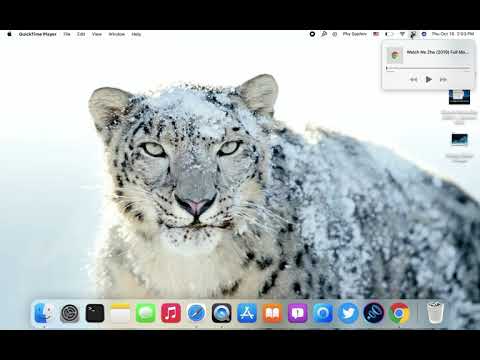This screenshot has width=480, height=360.
Task: Click the US flag input source icon
Action: coord(376,34)
